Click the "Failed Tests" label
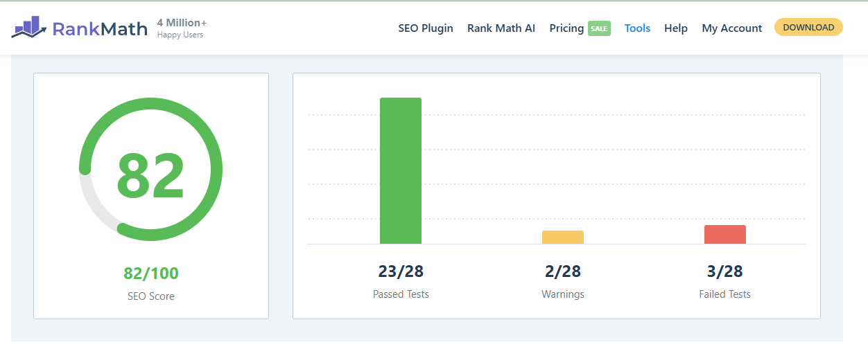 [x=725, y=294]
